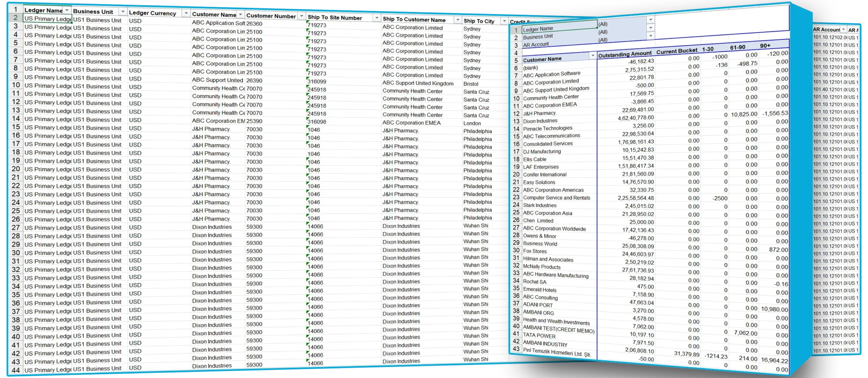Screen dimensions: 868x378
Task: Click the AR Account column filter arrow
Action: tap(844, 30)
